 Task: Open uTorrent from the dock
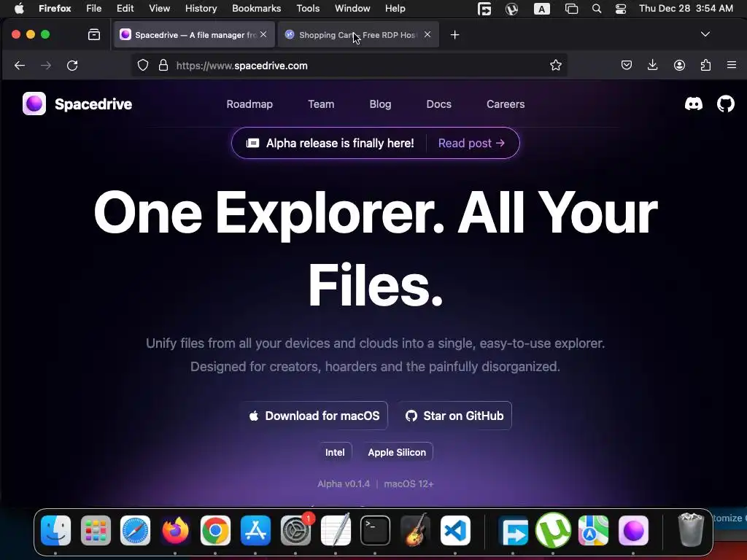click(x=553, y=531)
